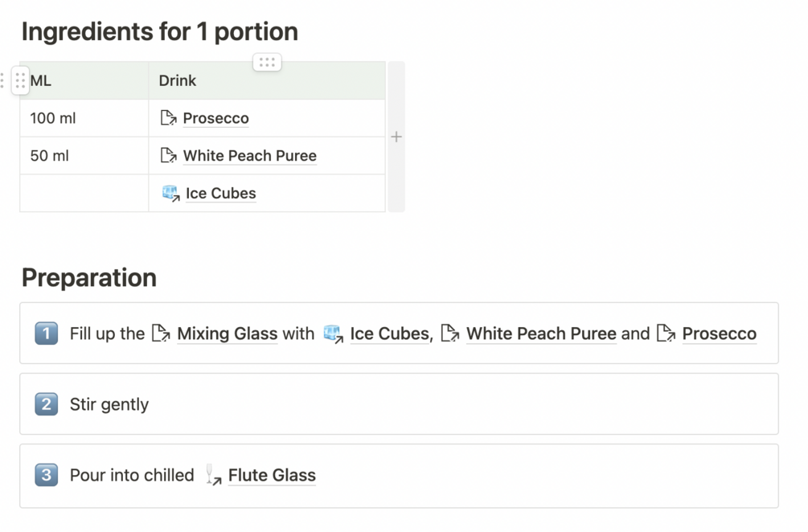Screen dimensions: 808x532
Task: Open the Prosecco link in the ingredients table
Action: 216,118
